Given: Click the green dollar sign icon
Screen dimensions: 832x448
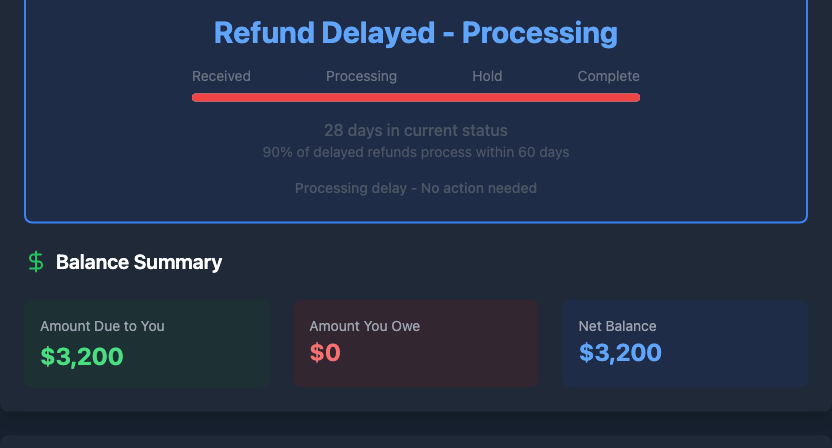Looking at the screenshot, I should (x=36, y=262).
